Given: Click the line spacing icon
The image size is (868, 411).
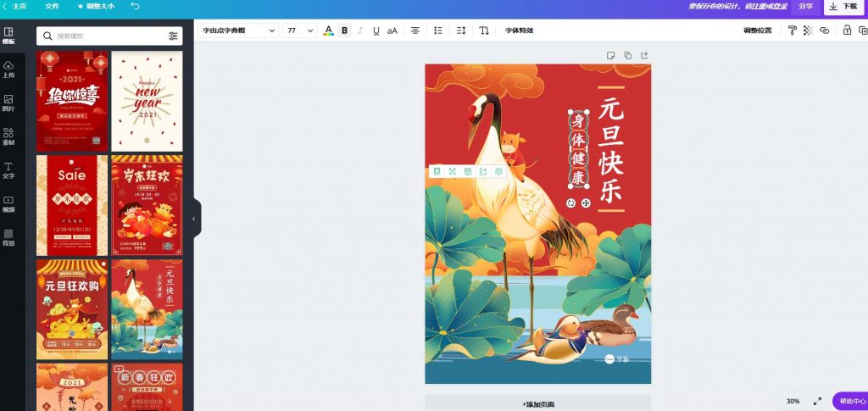Looking at the screenshot, I should (x=461, y=31).
